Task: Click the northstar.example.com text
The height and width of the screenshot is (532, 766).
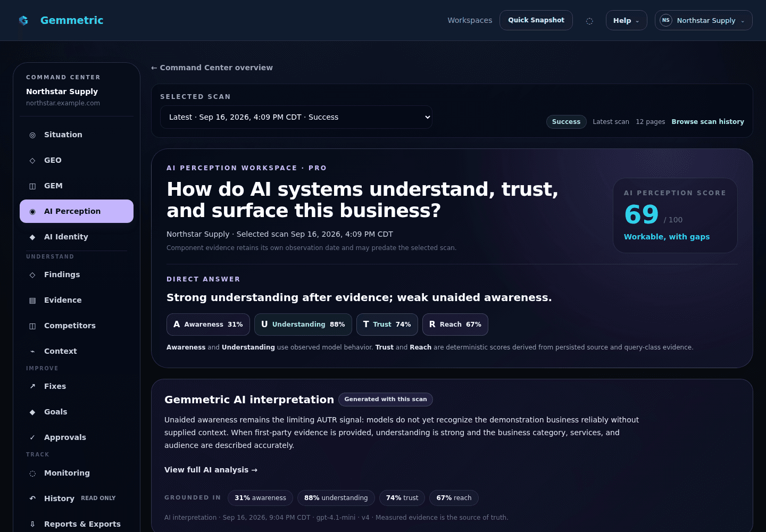Action: point(63,103)
